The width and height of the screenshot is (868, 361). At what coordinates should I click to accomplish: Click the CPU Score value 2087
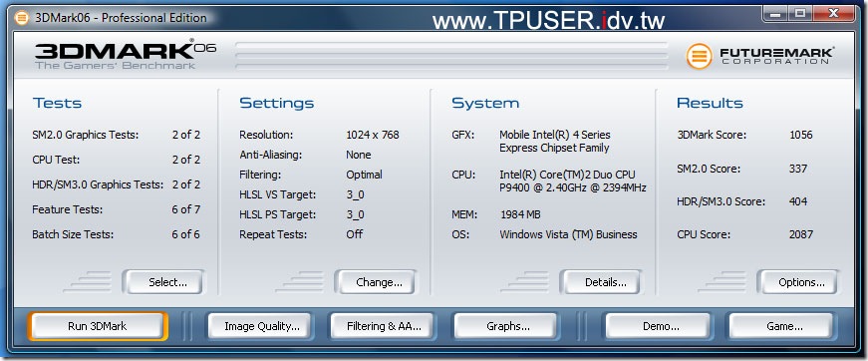[x=800, y=234]
